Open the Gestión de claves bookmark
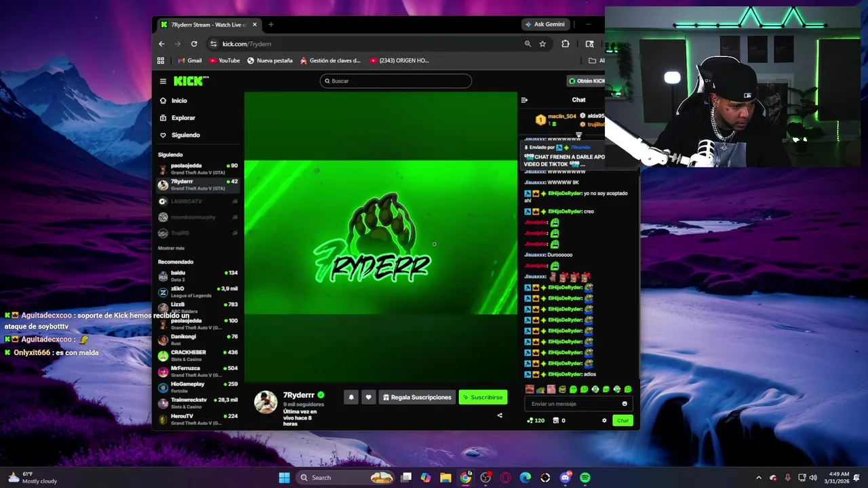The image size is (868, 488). (330, 60)
